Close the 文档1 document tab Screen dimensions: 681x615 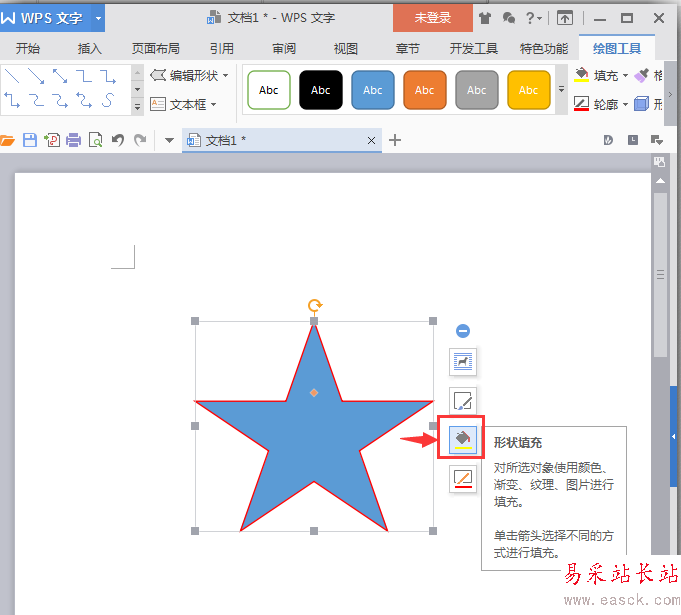click(x=371, y=140)
